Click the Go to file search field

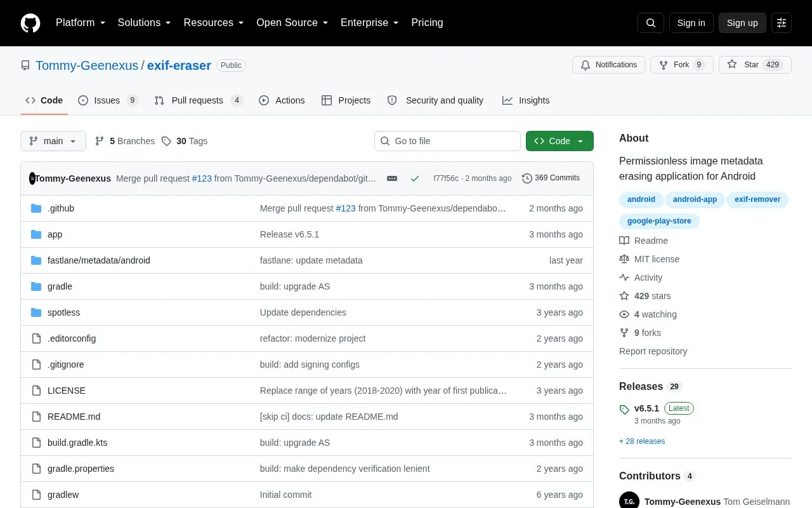pyautogui.click(x=447, y=141)
